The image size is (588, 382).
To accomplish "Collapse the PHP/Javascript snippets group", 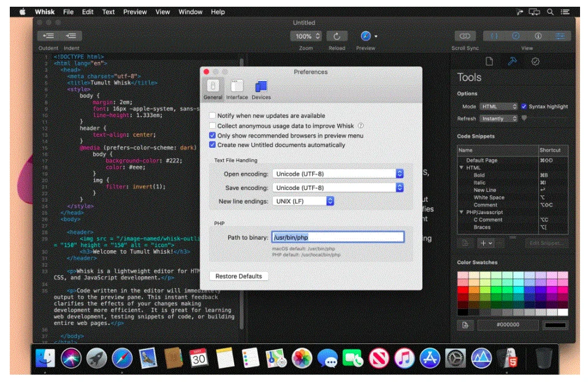I will point(461,212).
